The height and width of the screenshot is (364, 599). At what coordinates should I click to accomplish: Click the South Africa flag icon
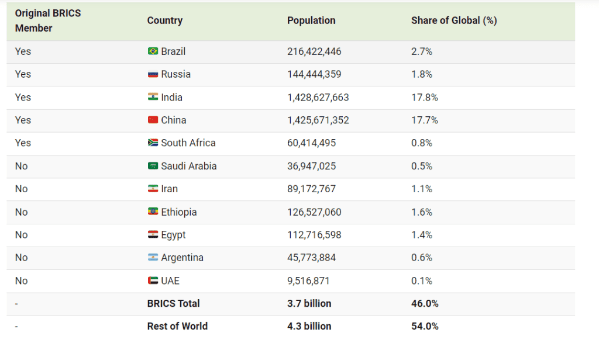153,143
